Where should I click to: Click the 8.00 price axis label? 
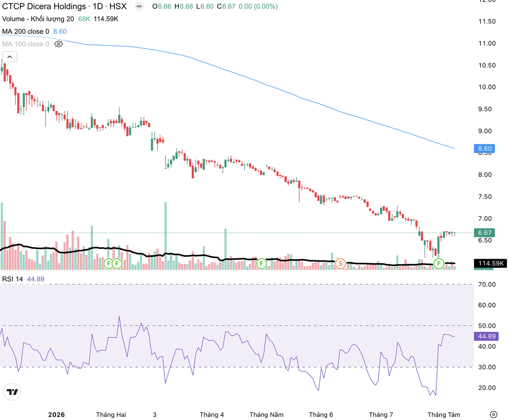click(486, 174)
